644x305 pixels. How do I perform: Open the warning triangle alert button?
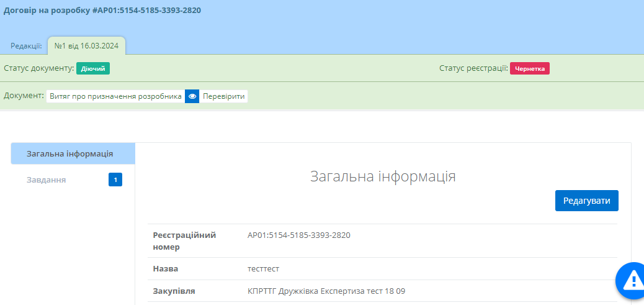click(632, 281)
